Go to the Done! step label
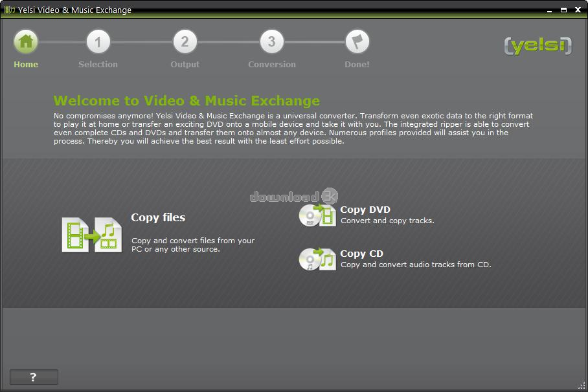The height and width of the screenshot is (392, 588). pyautogui.click(x=357, y=65)
